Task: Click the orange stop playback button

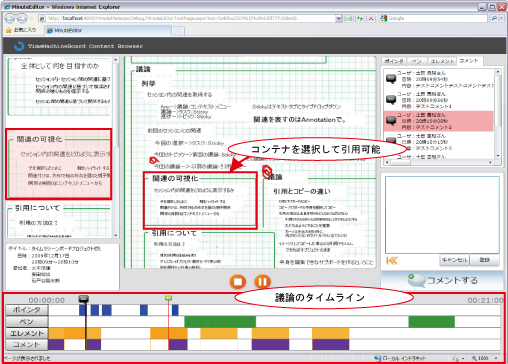Action: click(238, 282)
